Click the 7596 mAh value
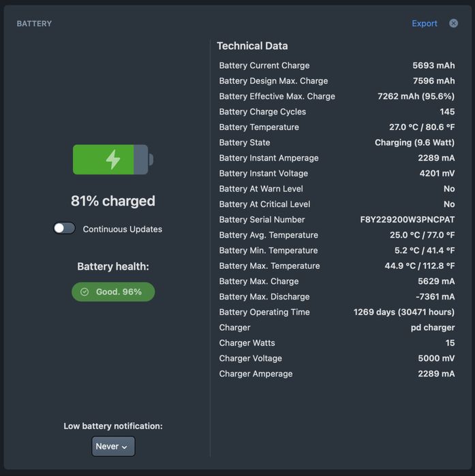 click(433, 81)
